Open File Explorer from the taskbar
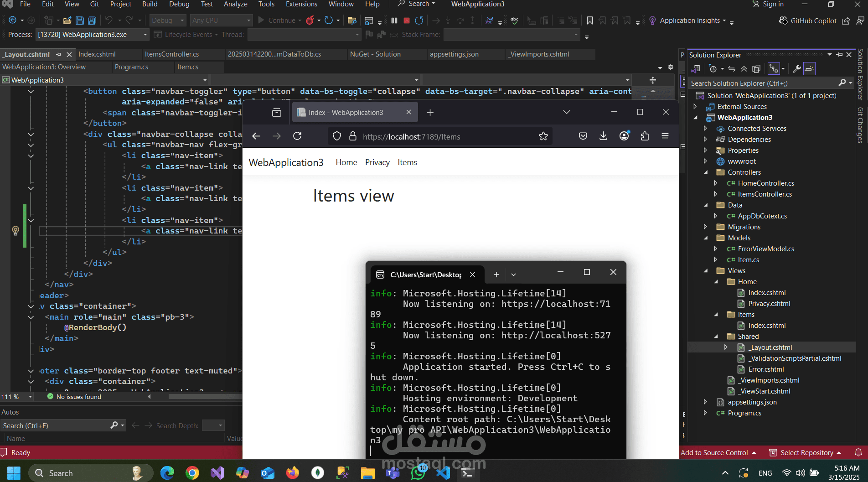The height and width of the screenshot is (482, 868). pos(367,473)
